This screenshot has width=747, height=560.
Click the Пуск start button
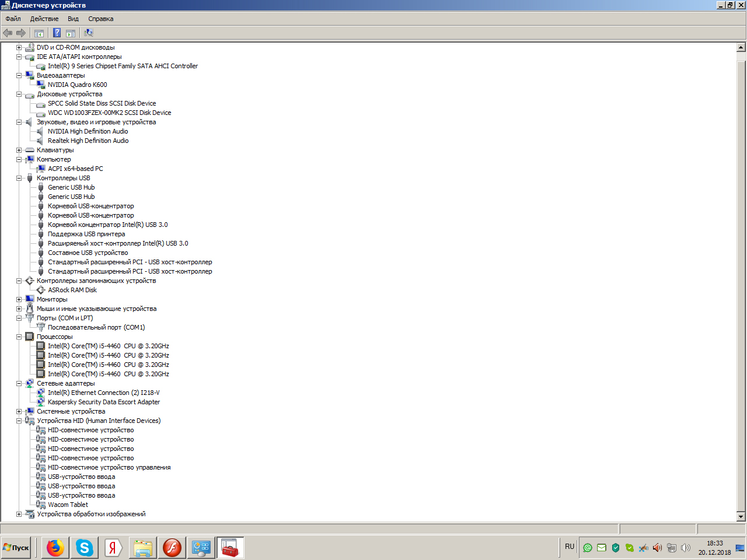point(16,548)
